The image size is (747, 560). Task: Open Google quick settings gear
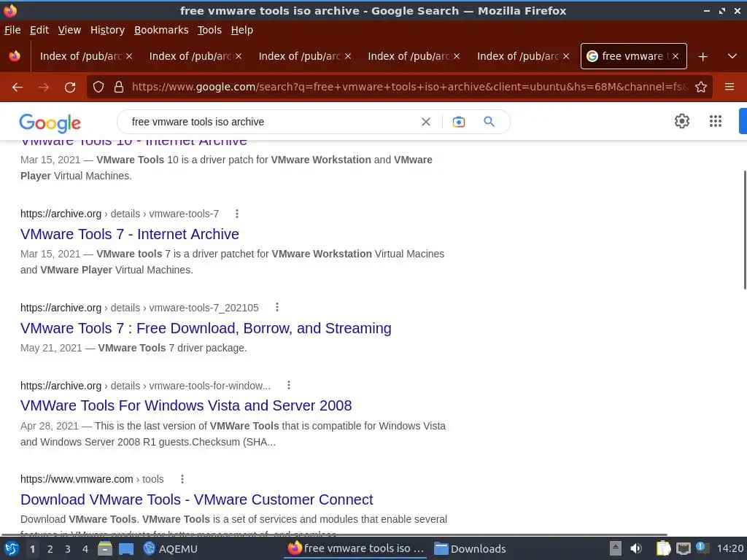pyautogui.click(x=682, y=121)
